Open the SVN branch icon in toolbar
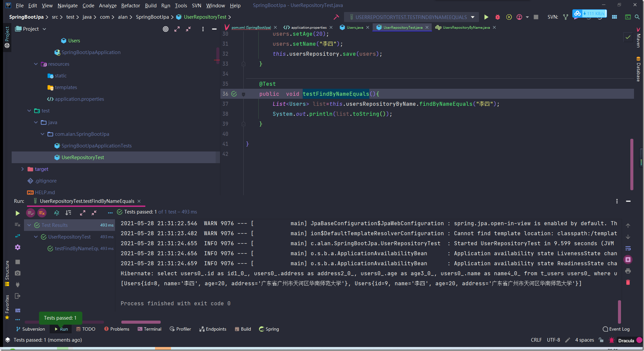Viewport: 644px width, 351px height. pos(566,17)
